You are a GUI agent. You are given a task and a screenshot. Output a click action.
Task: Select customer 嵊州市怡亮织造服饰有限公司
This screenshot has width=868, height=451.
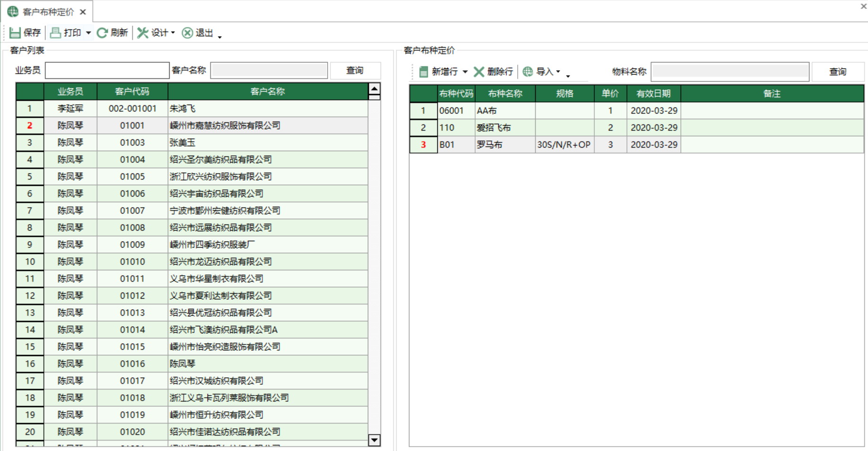click(x=268, y=347)
